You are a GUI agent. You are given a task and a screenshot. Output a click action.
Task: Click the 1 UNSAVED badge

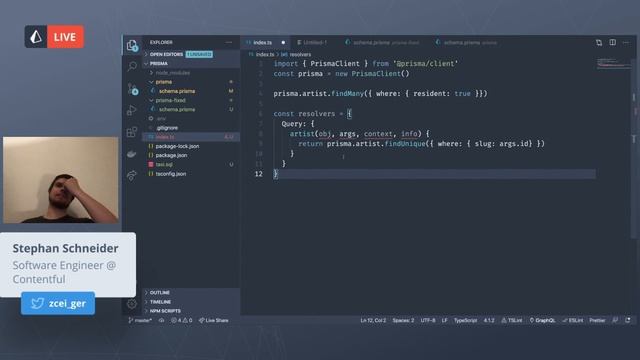[199, 54]
